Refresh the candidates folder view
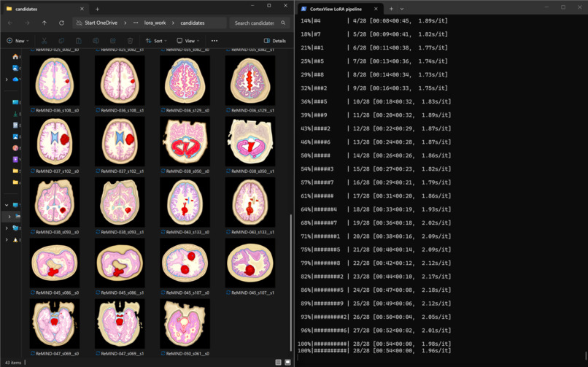This screenshot has height=367, width=588. click(61, 23)
